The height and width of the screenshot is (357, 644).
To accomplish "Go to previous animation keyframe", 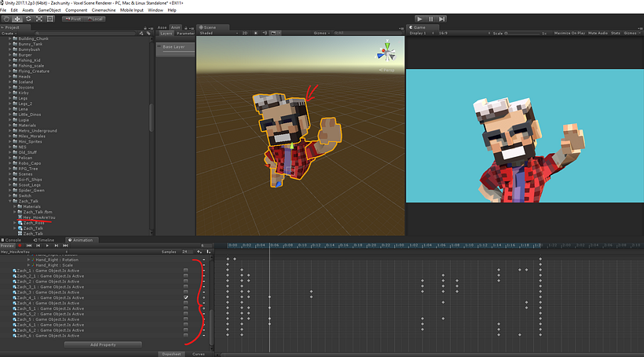I will [38, 246].
